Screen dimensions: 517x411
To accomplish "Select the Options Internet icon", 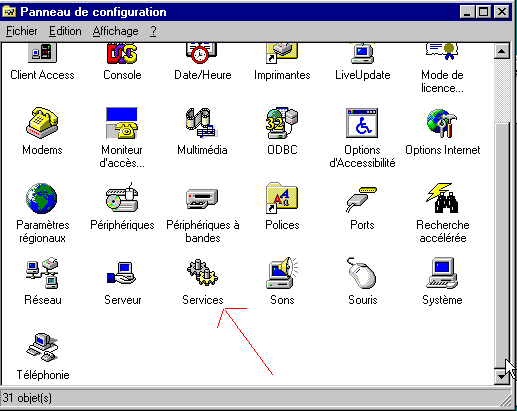I will pos(442,123).
